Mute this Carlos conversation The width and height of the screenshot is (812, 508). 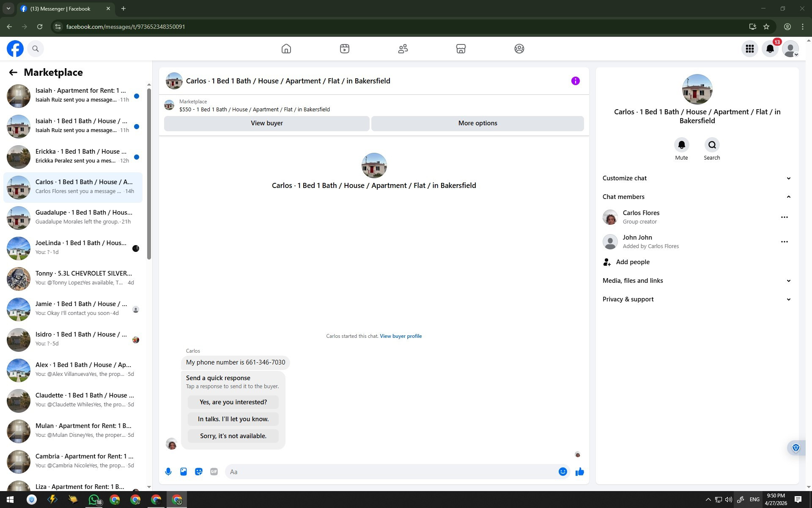click(x=681, y=145)
